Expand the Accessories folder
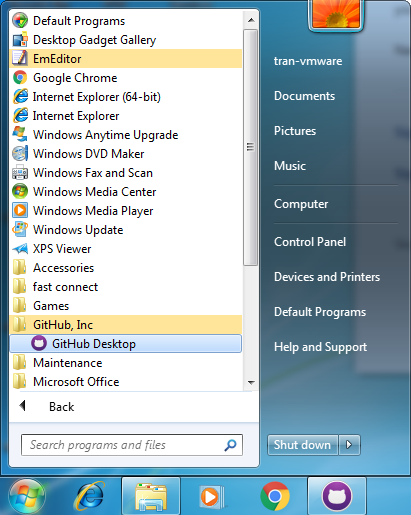This screenshot has width=411, height=515. coord(126,268)
